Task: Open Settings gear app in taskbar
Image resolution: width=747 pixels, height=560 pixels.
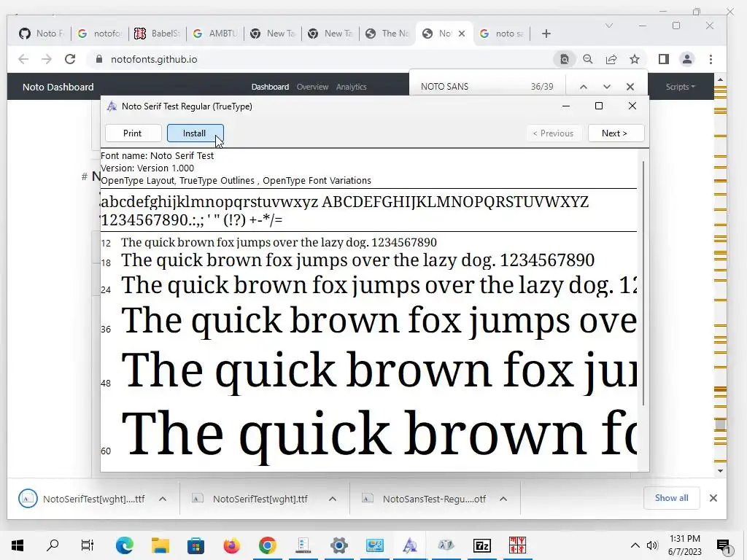Action: click(x=338, y=545)
